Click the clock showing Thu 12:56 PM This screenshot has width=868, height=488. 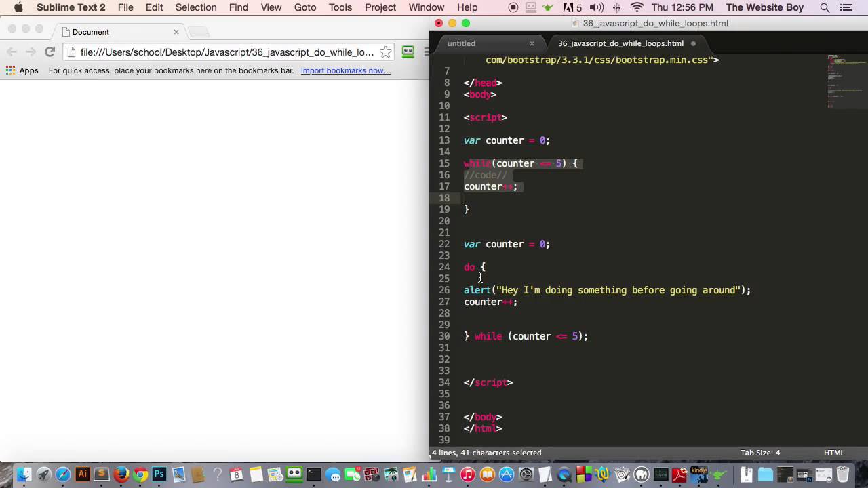[x=683, y=7]
